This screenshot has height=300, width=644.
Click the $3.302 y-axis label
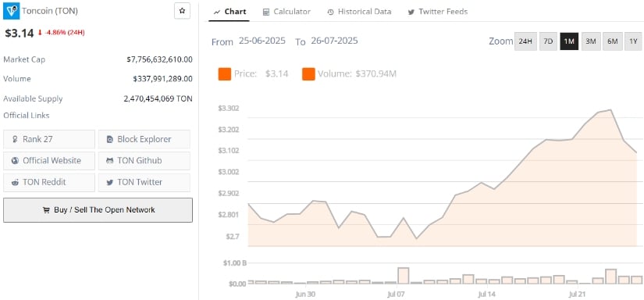229,109
